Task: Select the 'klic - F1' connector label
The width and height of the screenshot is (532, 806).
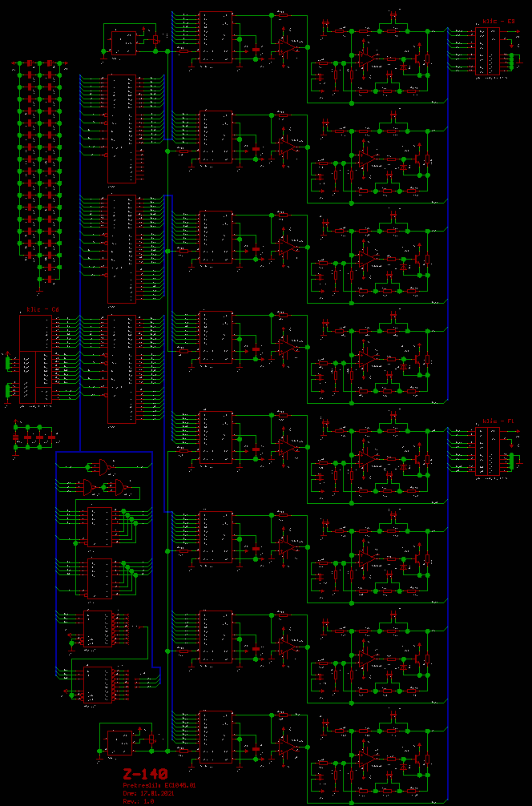Action: pos(498,421)
